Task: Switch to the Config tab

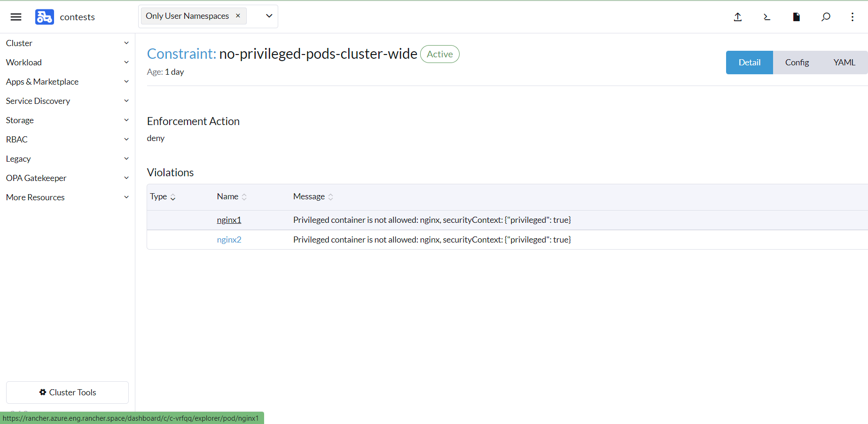Action: [797, 62]
